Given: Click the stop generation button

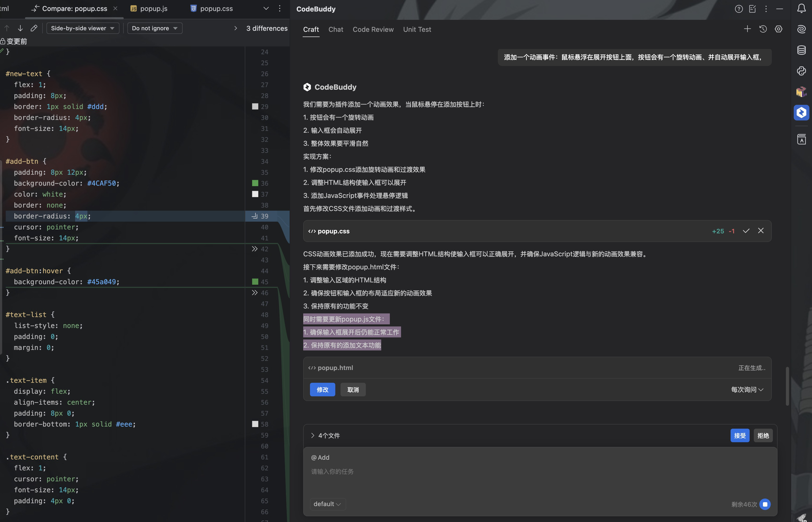Looking at the screenshot, I should click(765, 504).
